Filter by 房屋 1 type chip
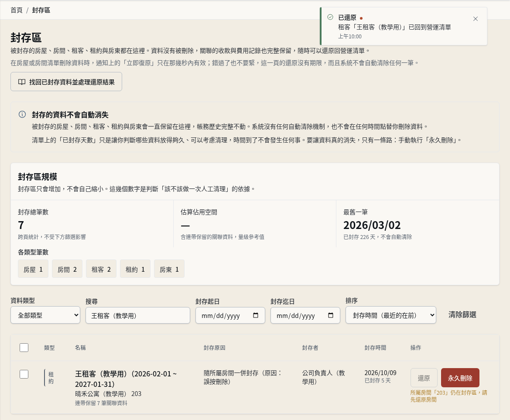Screen dimensions: 510x420 tap(33, 269)
